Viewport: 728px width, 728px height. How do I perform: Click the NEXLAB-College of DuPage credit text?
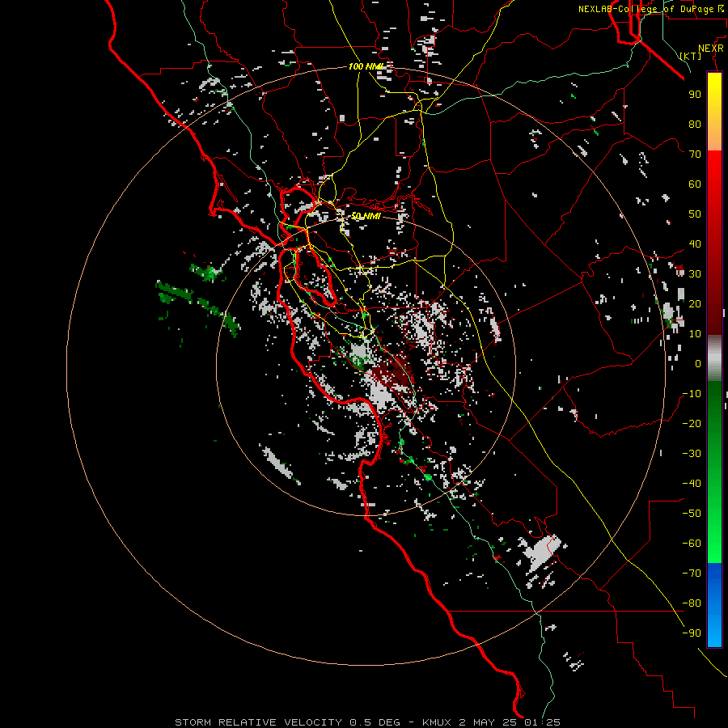tap(645, 9)
